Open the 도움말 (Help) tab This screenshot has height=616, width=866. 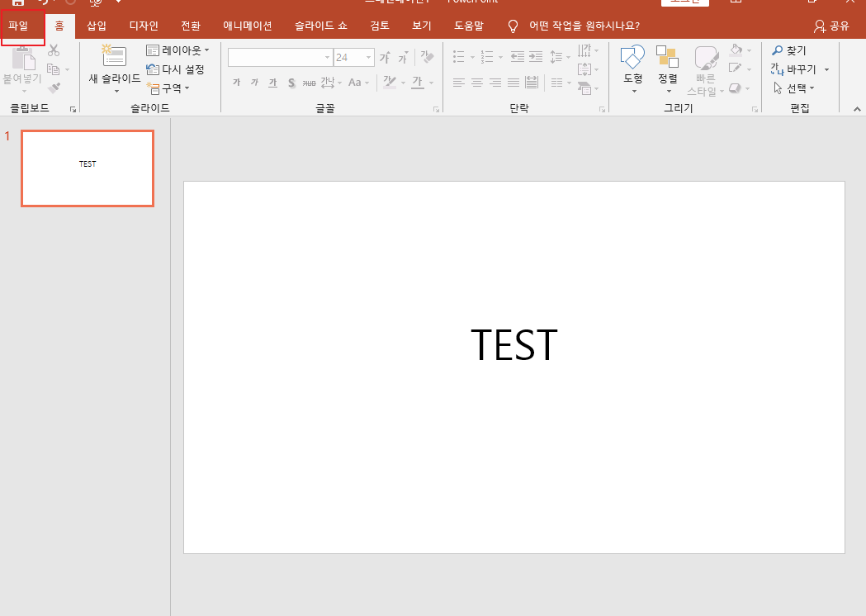(x=468, y=26)
